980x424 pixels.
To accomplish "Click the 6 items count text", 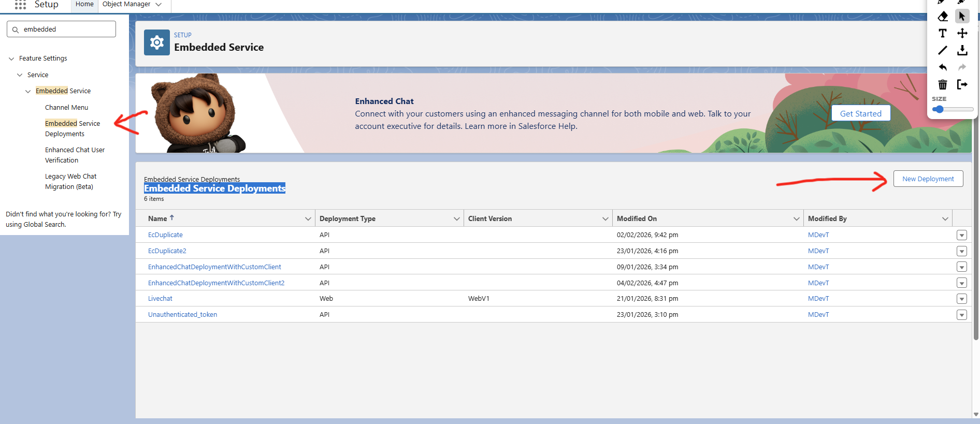I will point(154,199).
